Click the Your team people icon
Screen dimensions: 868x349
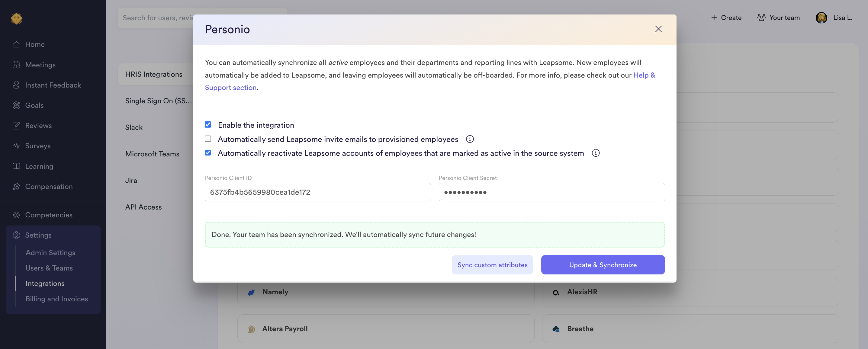(x=761, y=18)
